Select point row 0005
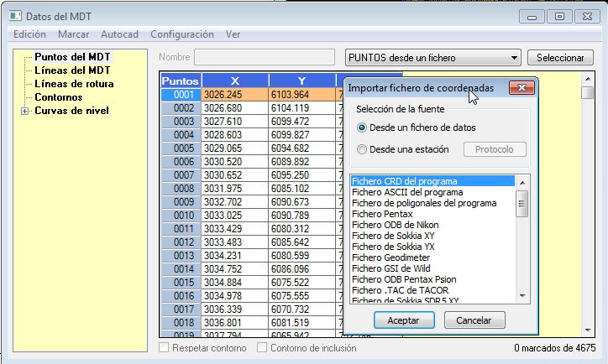 tap(181, 148)
